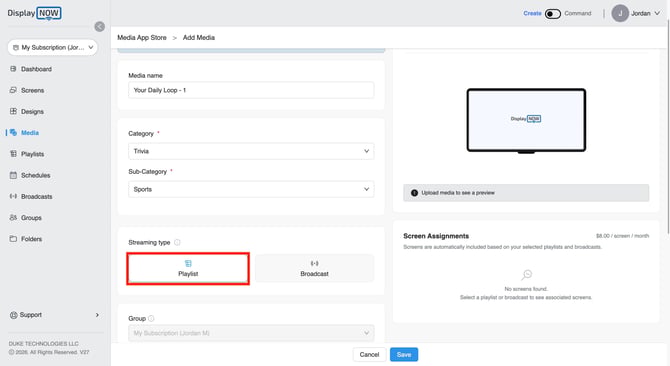Open Broadcasts in the sidebar
This screenshot has width=670, height=366.
36,196
